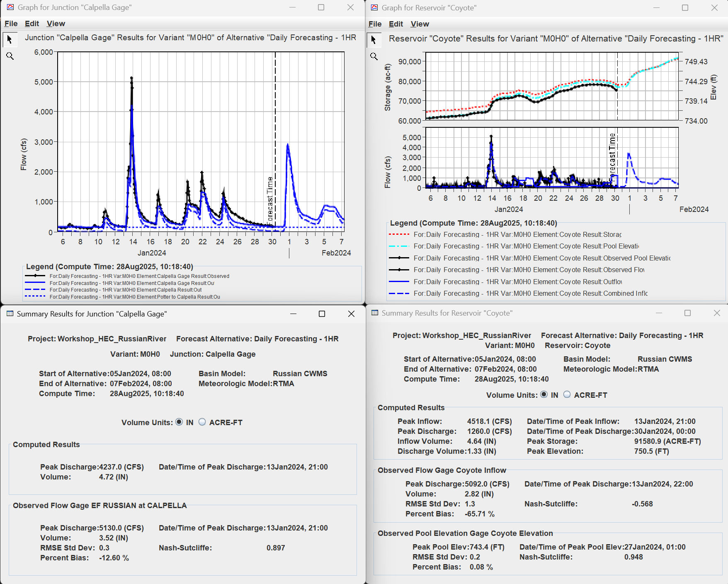728x584 pixels.
Task: Select ACRE-FT volume units in Coyote summary
Action: 567,395
